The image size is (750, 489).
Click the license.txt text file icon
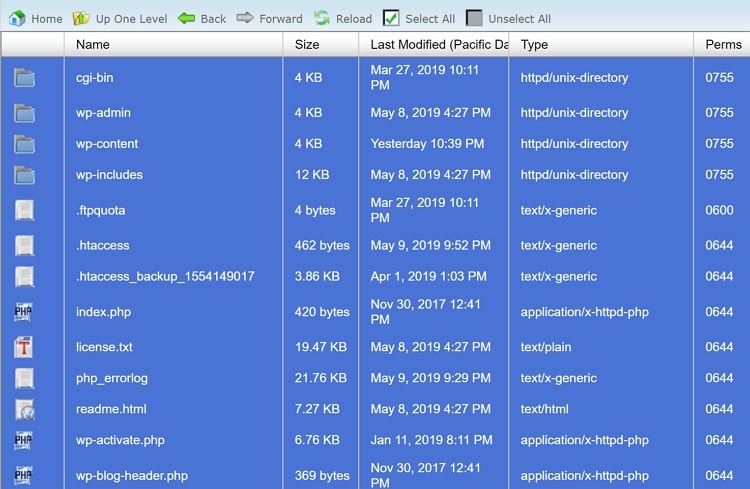[23, 347]
